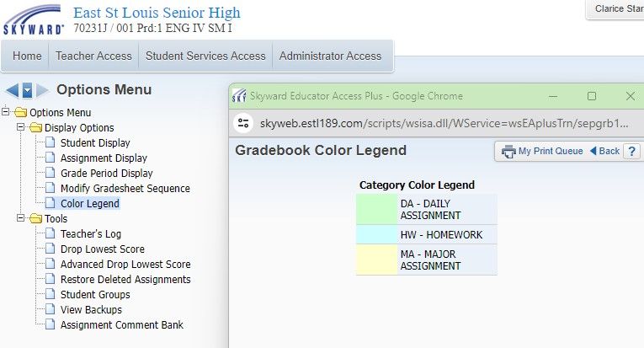Click the blue back navigation arrow
This screenshot has width=644, height=348.
pyautogui.click(x=12, y=90)
